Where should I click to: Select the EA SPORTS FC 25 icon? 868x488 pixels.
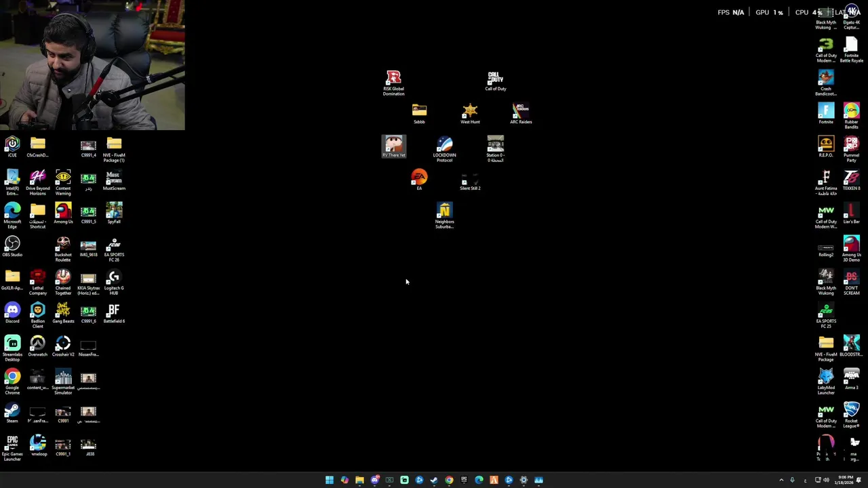tap(826, 316)
